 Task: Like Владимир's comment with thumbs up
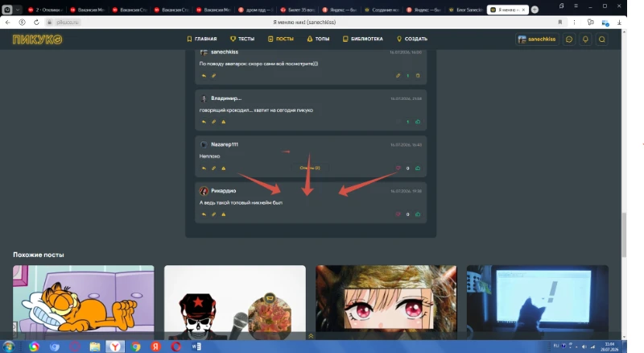pos(418,122)
